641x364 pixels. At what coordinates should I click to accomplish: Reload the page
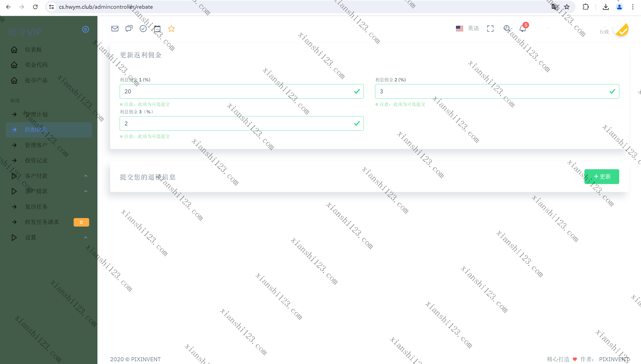(35, 7)
